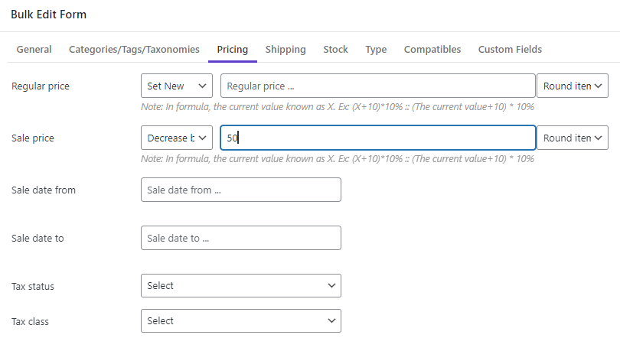
Task: Select the Pricing tab
Action: pos(233,50)
